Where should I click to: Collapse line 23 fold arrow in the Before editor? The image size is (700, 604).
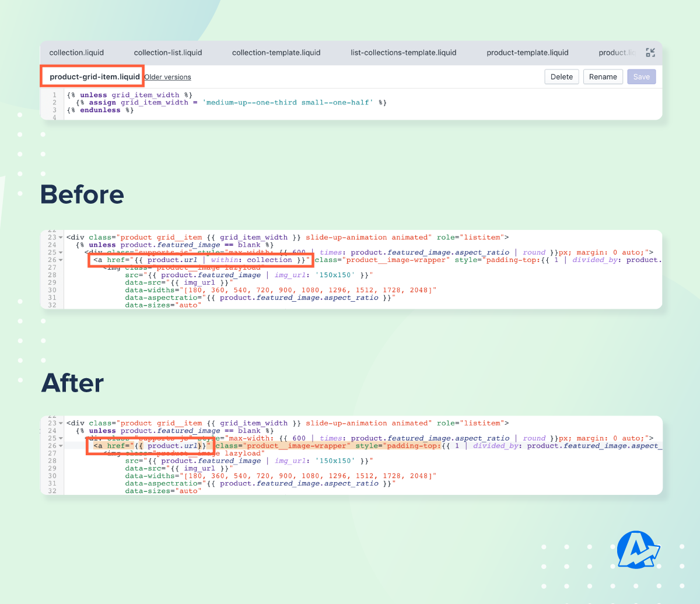(61, 238)
